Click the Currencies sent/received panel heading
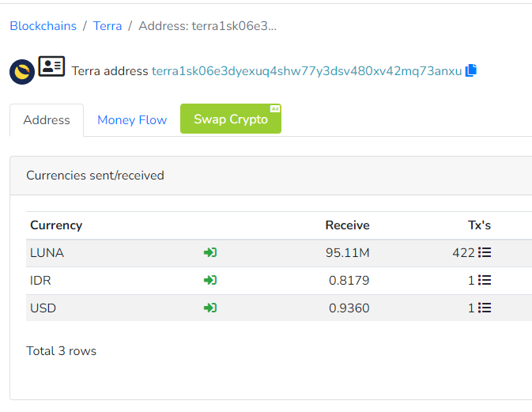Image resolution: width=532 pixels, height=412 pixels. (x=95, y=176)
